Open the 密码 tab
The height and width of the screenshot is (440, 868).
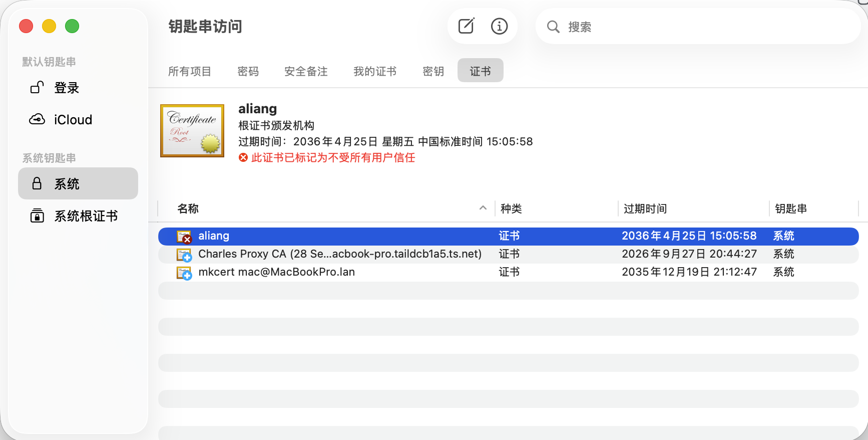tap(248, 71)
